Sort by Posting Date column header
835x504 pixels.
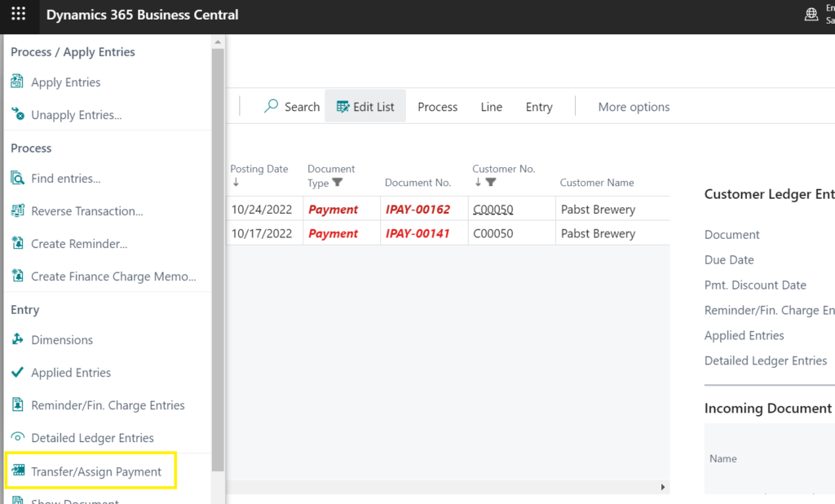[258, 169]
